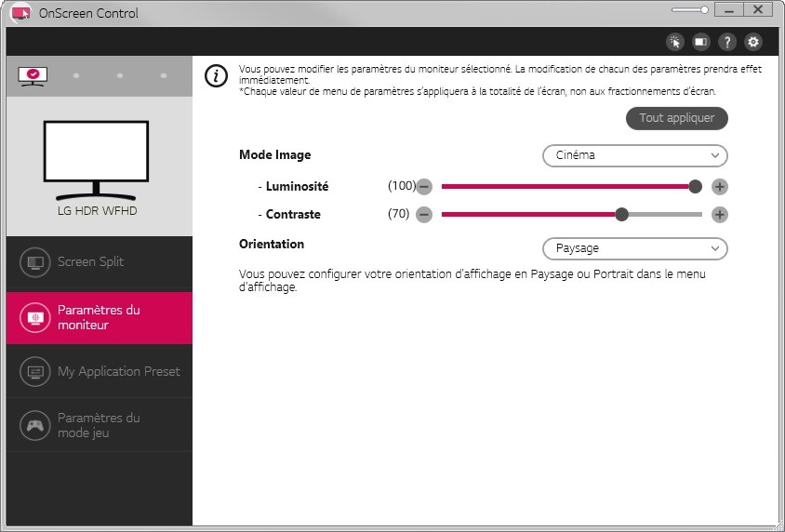The height and width of the screenshot is (532, 785).
Task: Open the Screen Split section
Action: tap(99, 262)
